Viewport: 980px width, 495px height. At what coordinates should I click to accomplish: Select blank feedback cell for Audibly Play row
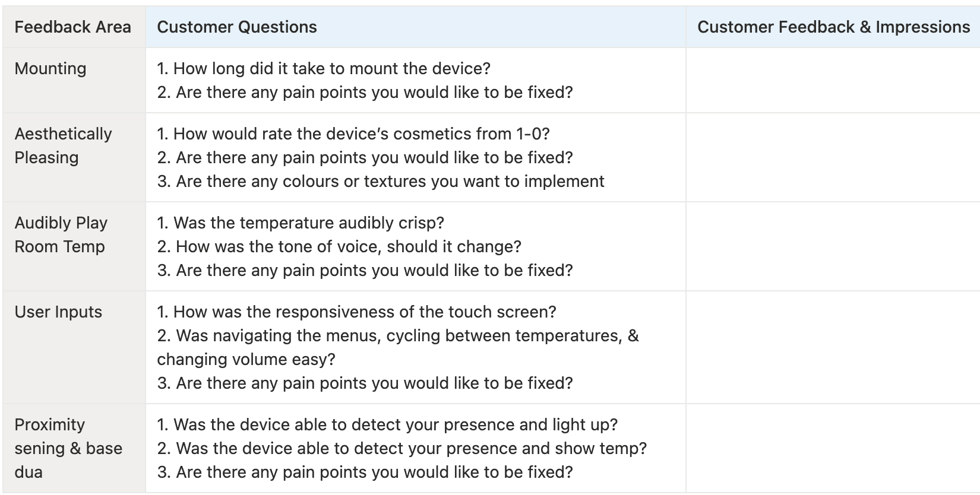point(833,246)
